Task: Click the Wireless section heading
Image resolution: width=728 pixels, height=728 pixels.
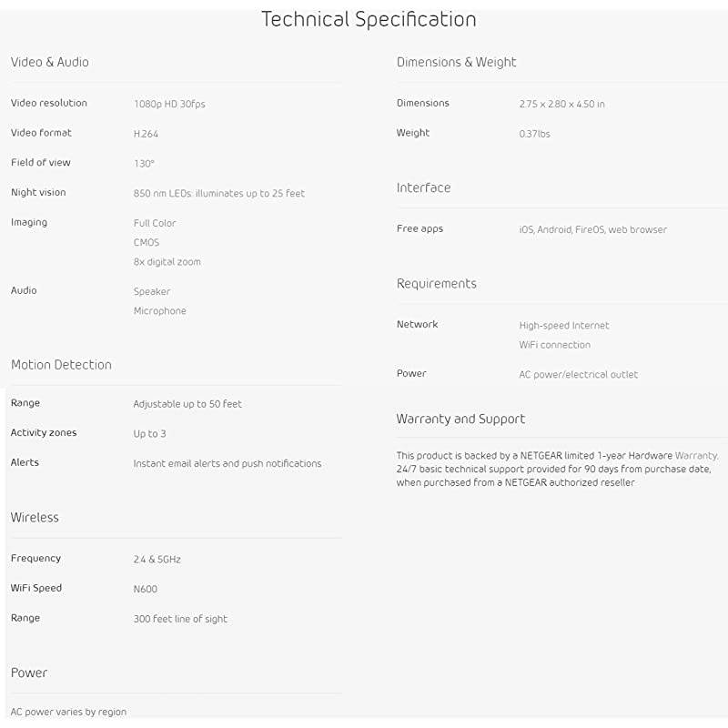Action: click(x=35, y=517)
